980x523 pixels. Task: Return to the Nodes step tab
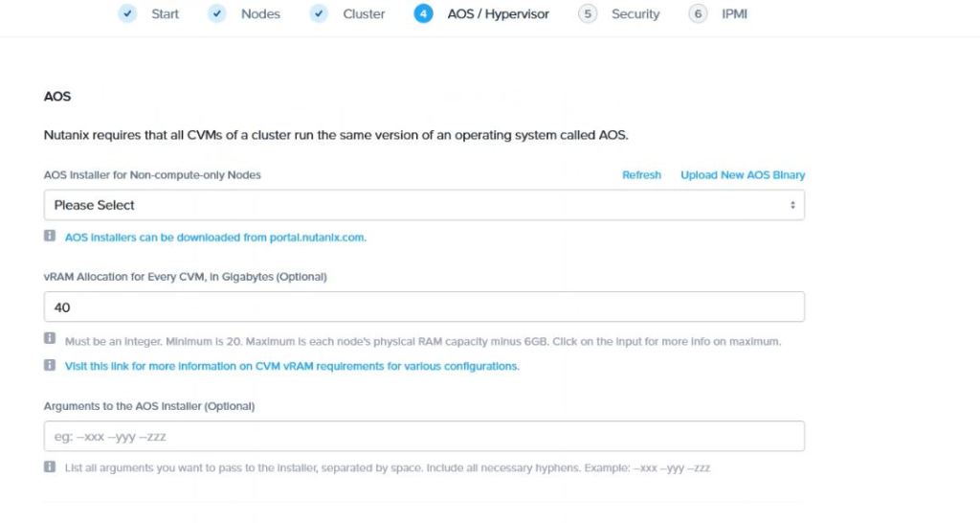point(260,14)
